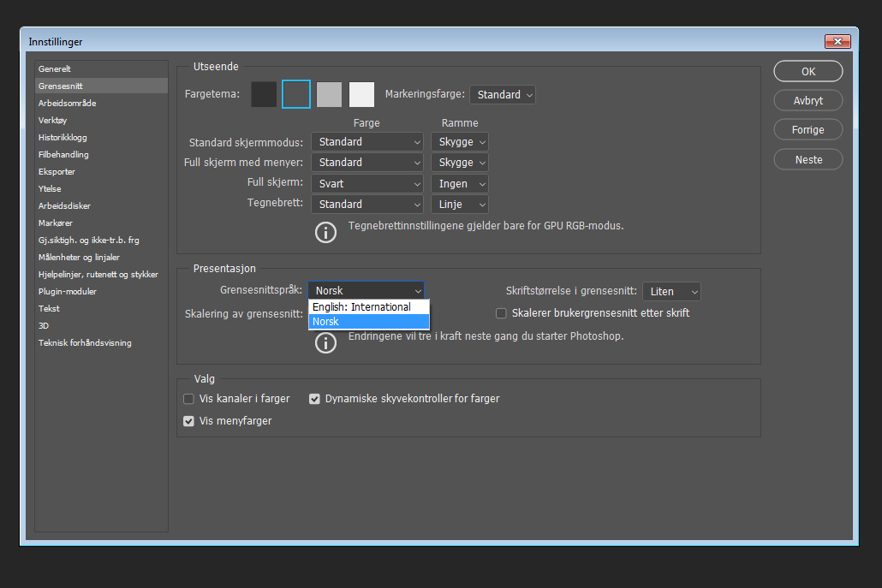Select Hjelpelinjer, rutenett og stykker

tap(101, 275)
